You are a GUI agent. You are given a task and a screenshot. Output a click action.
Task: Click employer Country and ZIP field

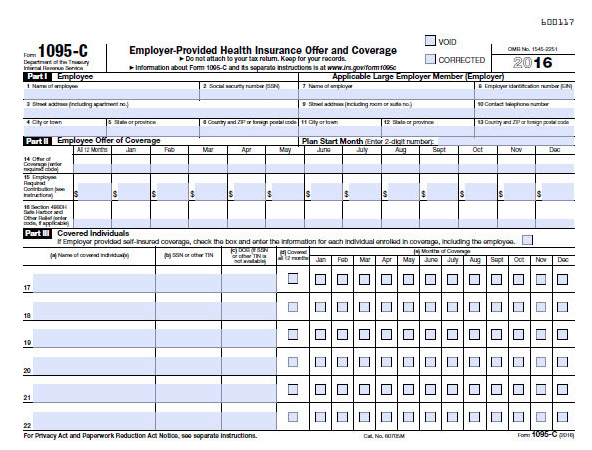[525, 131]
